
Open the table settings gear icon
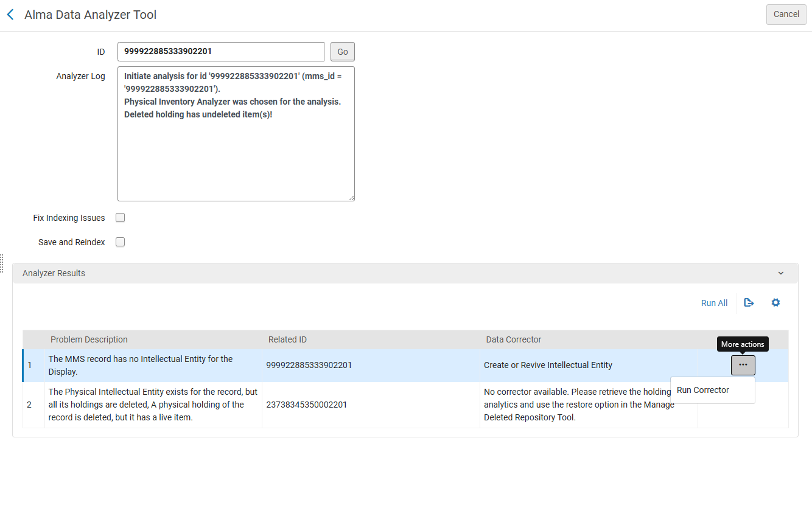pyautogui.click(x=775, y=302)
